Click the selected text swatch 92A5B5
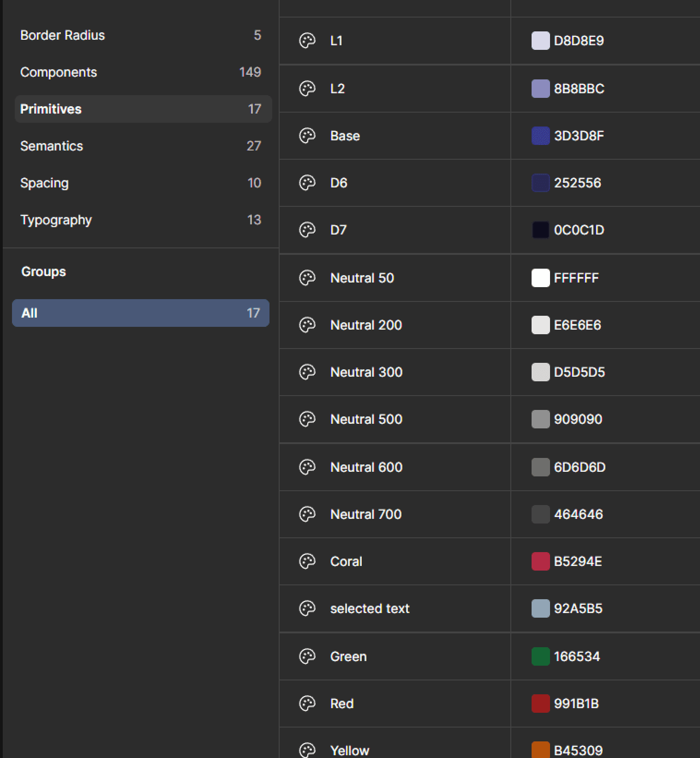 pos(541,608)
